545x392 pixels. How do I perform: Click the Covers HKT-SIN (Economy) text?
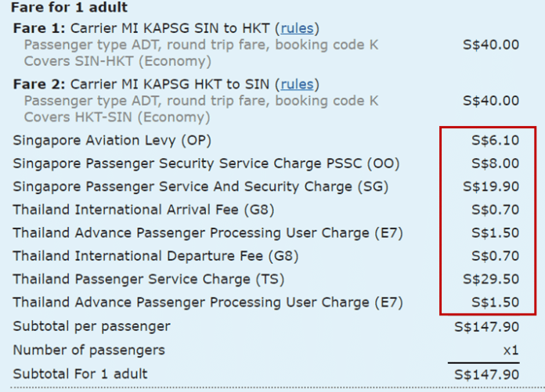(117, 117)
